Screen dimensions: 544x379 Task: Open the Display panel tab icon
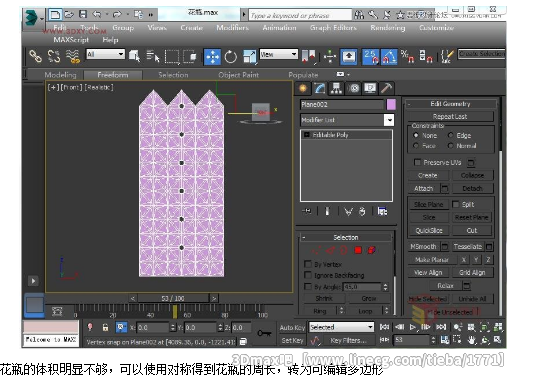(x=370, y=89)
